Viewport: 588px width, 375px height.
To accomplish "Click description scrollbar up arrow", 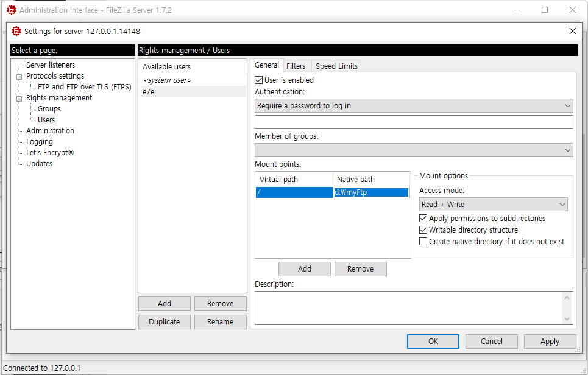I will (x=567, y=298).
